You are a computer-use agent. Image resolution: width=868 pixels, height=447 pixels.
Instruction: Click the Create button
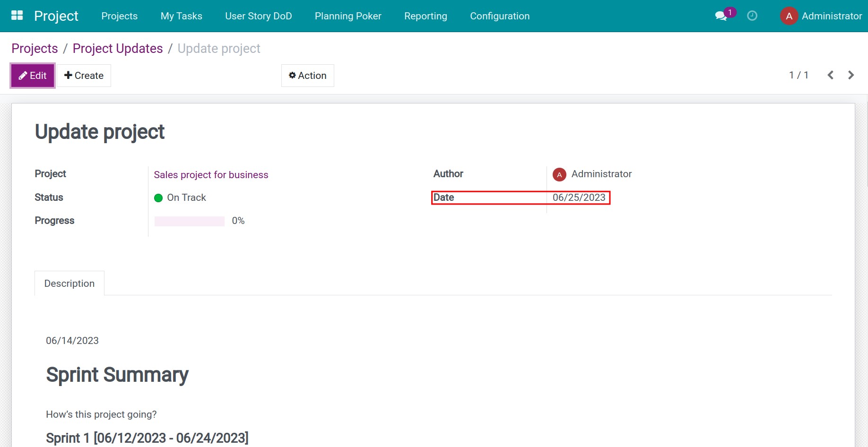coord(84,75)
